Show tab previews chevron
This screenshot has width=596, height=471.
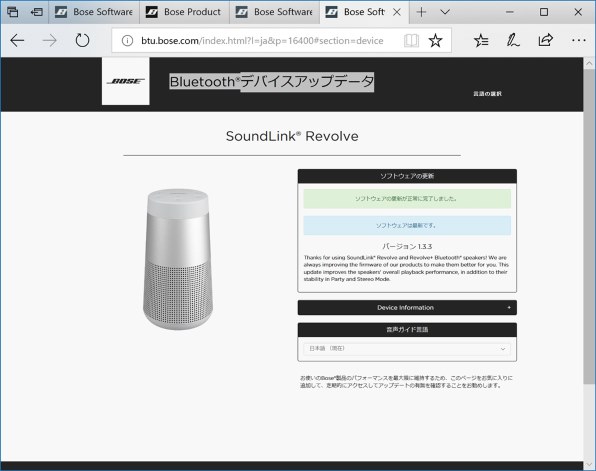[x=445, y=12]
